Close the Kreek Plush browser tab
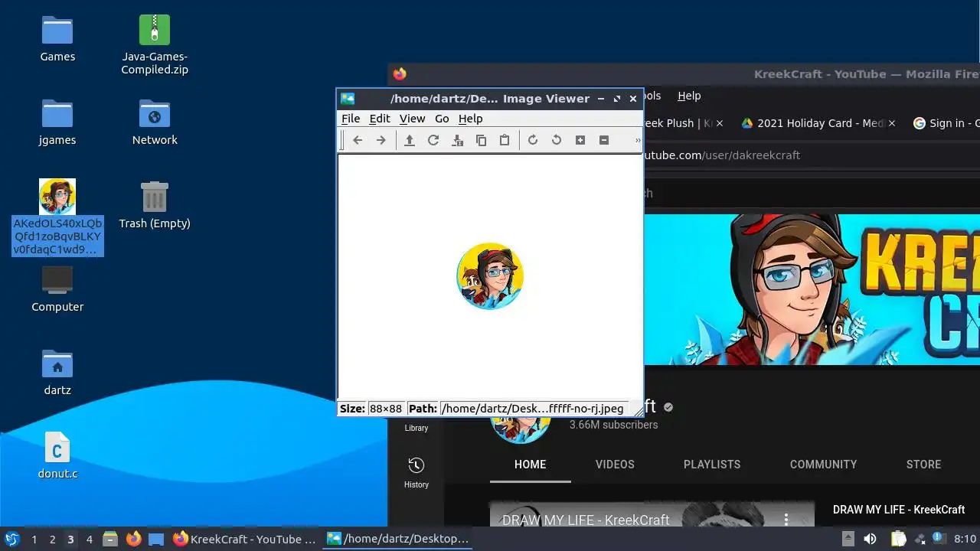 click(x=719, y=123)
